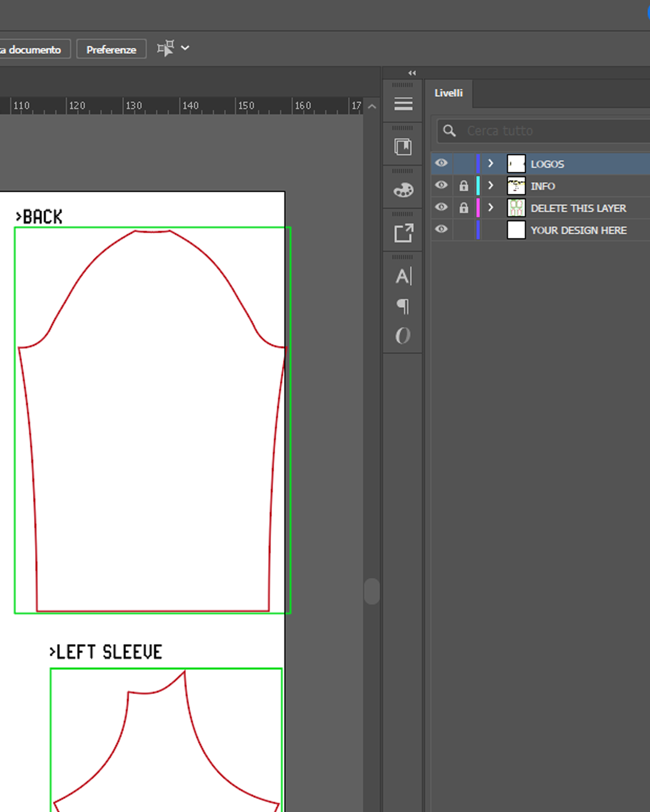Open the Properties panel icon

pyautogui.click(x=403, y=104)
